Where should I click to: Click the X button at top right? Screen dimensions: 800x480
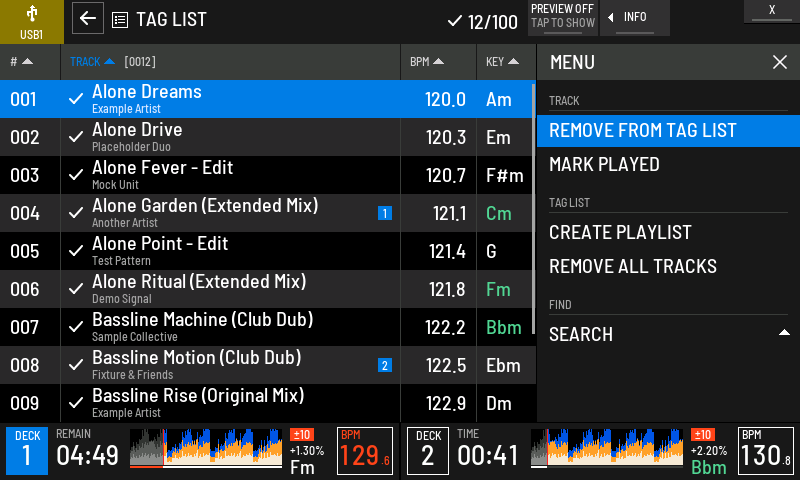coord(772,11)
